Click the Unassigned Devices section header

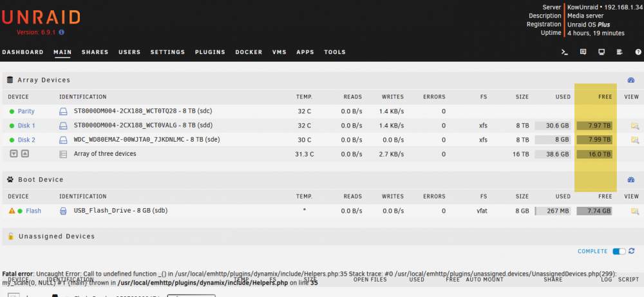[322, 236]
